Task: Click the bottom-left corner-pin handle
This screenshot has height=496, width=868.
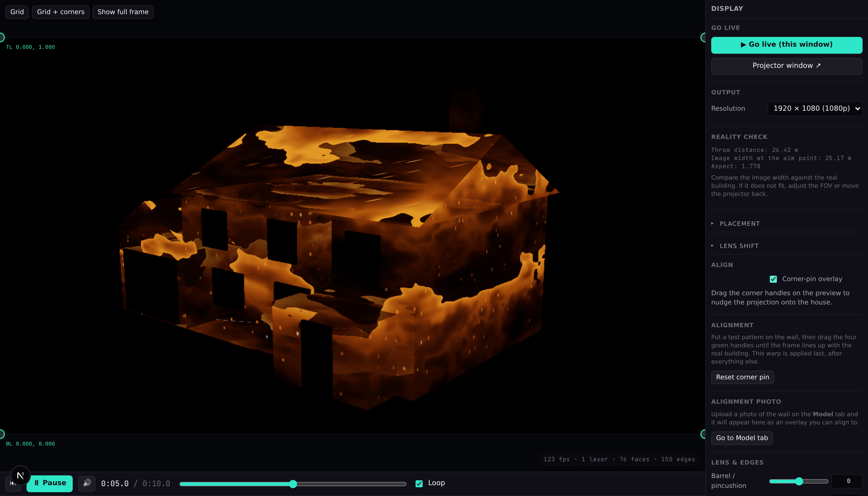Action: tap(1, 434)
